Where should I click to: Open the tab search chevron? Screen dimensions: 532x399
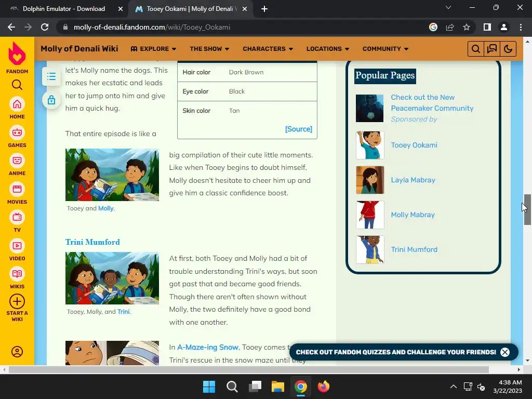pyautogui.click(x=448, y=7)
